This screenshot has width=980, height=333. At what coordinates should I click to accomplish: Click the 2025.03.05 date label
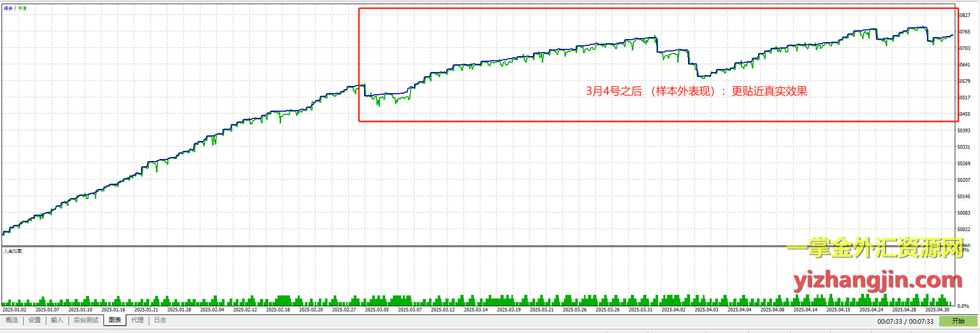tap(377, 310)
